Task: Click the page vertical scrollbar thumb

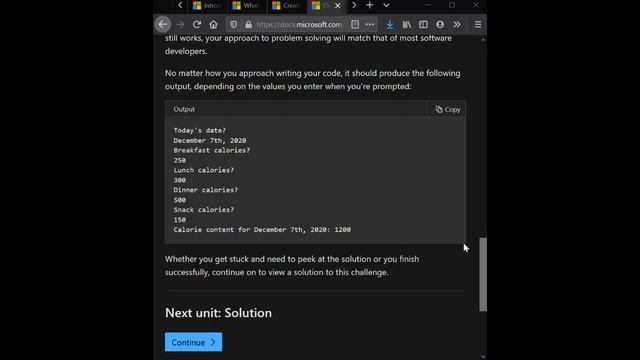Action: pos(483,275)
